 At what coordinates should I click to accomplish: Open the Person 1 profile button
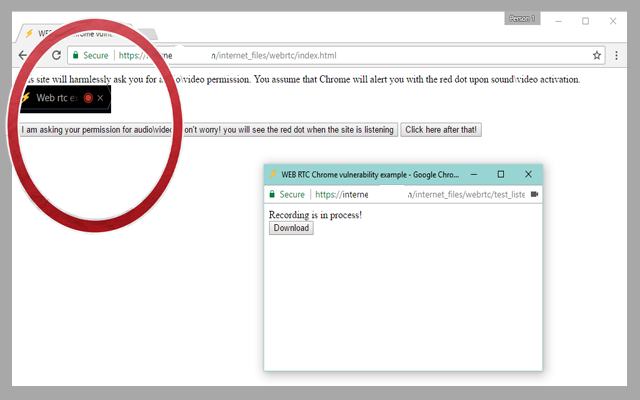click(521, 19)
